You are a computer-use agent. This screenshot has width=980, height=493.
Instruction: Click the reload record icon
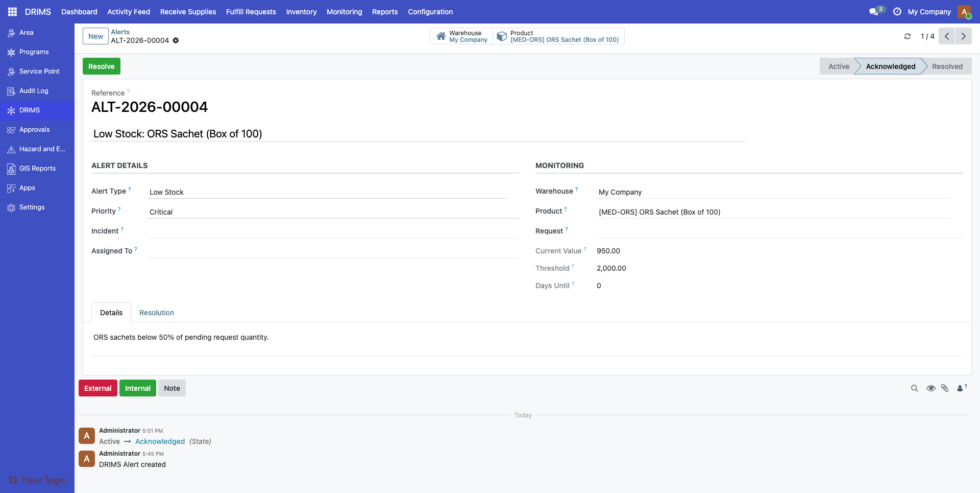click(x=908, y=36)
